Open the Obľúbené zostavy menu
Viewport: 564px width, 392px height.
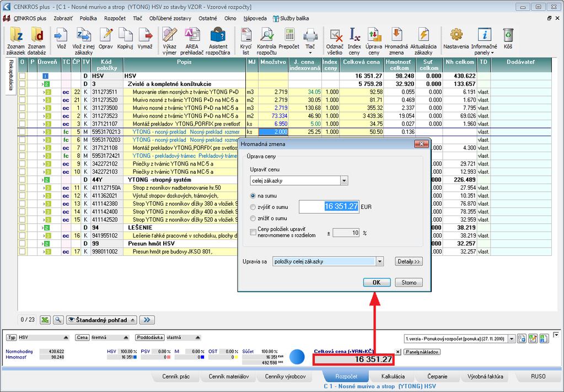(x=170, y=18)
